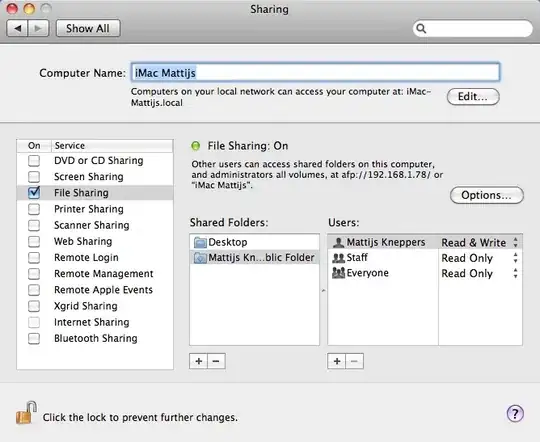The height and width of the screenshot is (442, 540).
Task: Click the lock to prevent changes
Action: (x=26, y=413)
